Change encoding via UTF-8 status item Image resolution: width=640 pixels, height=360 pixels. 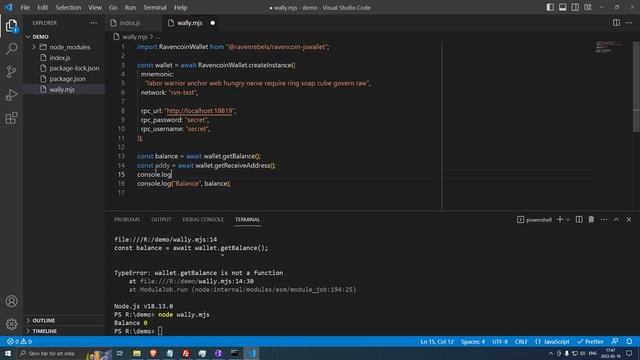point(500,342)
